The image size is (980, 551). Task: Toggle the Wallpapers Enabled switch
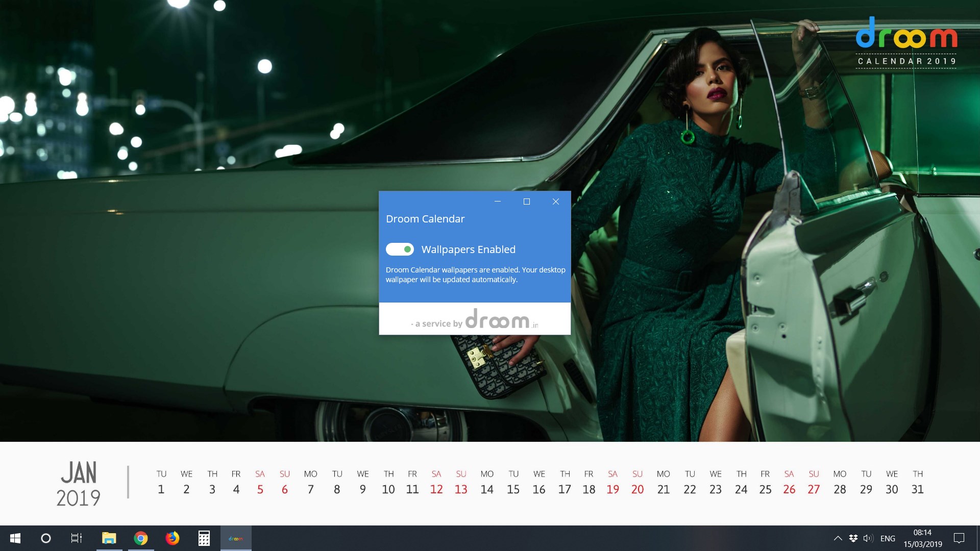click(400, 249)
